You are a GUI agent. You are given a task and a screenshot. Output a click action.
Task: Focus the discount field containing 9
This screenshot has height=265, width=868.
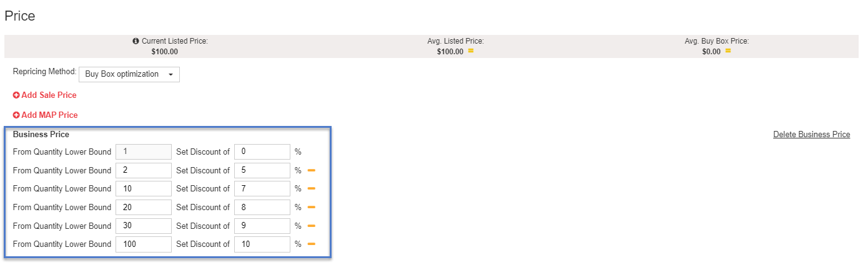click(x=262, y=226)
